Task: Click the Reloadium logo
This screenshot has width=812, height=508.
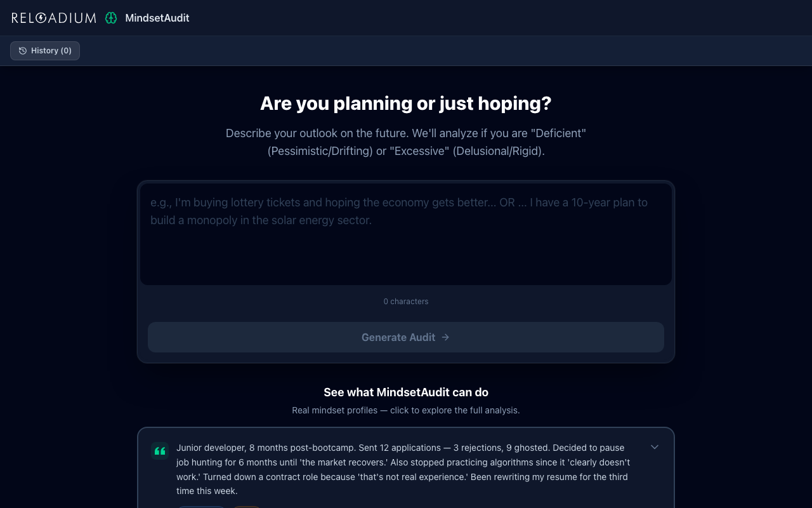Action: pos(54,18)
